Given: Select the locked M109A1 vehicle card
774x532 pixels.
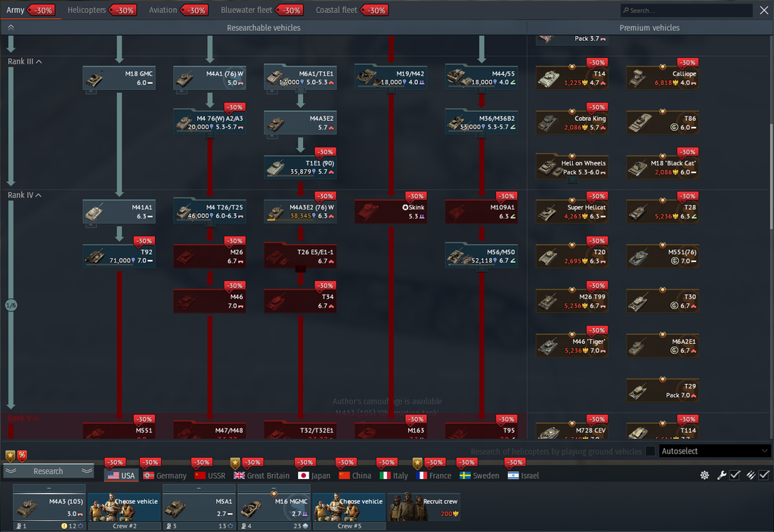Looking at the screenshot, I should pos(481,212).
